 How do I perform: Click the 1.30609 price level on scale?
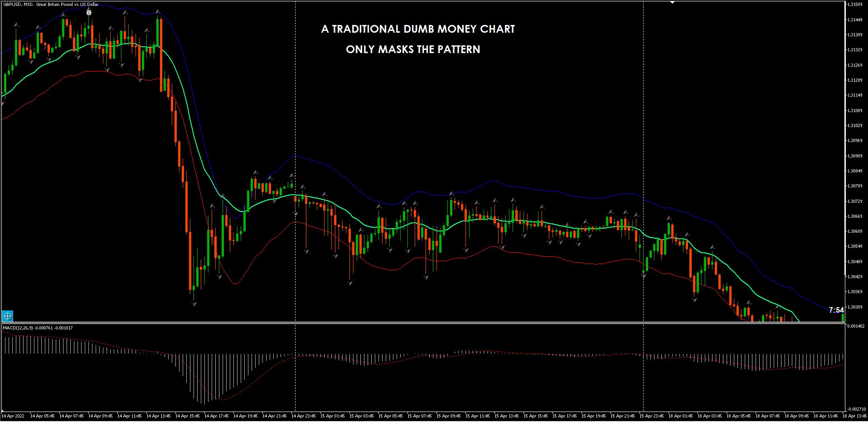click(x=856, y=231)
